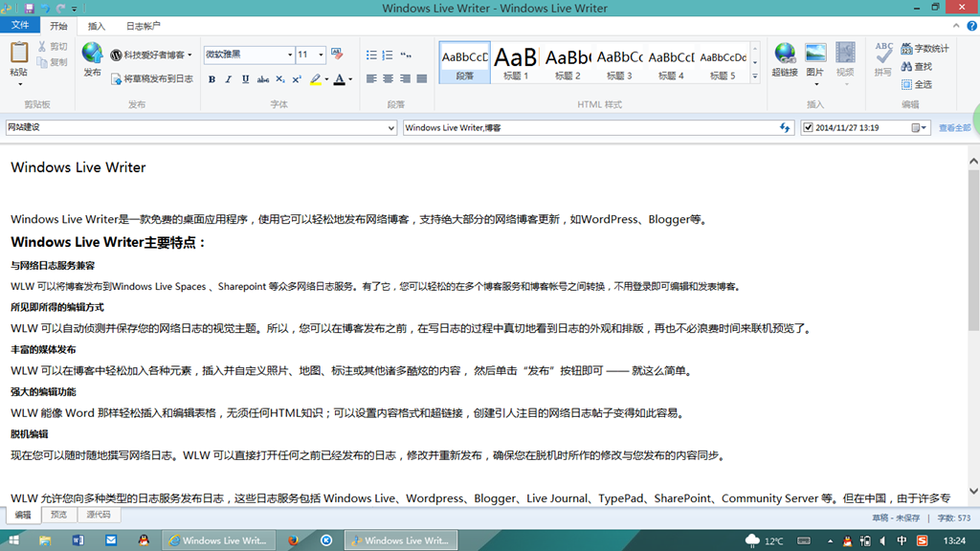Click the Redo arrow in the title bar
The image size is (980, 551).
coord(60,8)
